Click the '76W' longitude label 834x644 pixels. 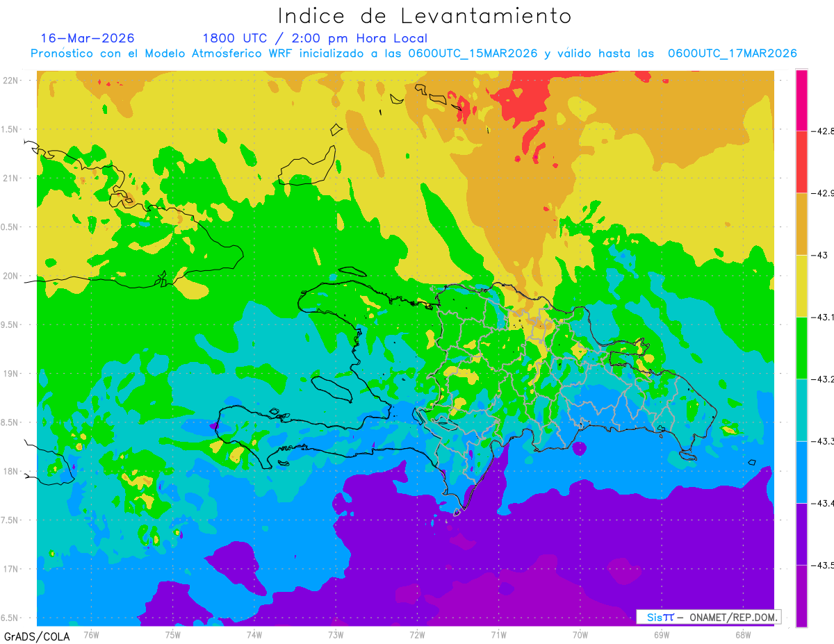pyautogui.click(x=91, y=634)
